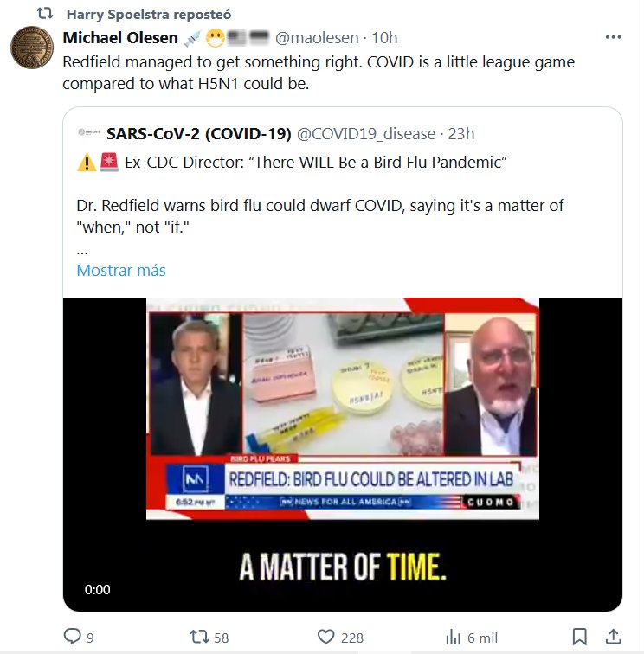Open view analytics bar-chart icon
The height and width of the screenshot is (654, 644).
pos(452,638)
